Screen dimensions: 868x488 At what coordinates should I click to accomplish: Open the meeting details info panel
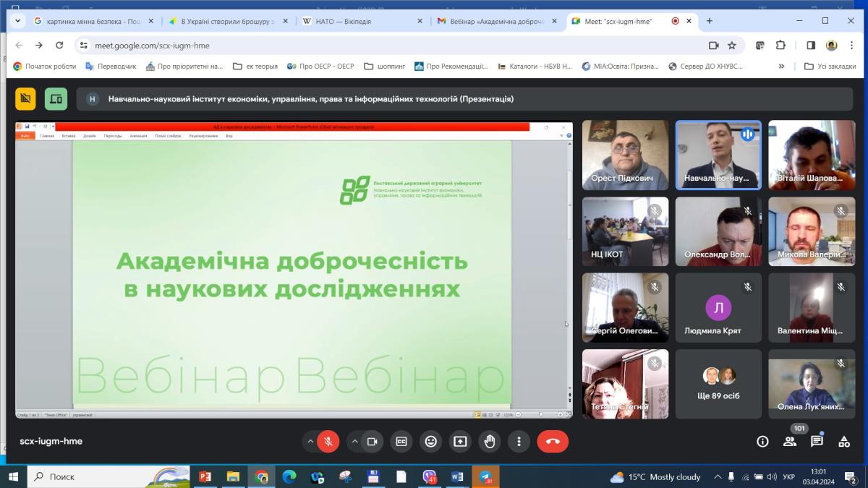point(762,442)
